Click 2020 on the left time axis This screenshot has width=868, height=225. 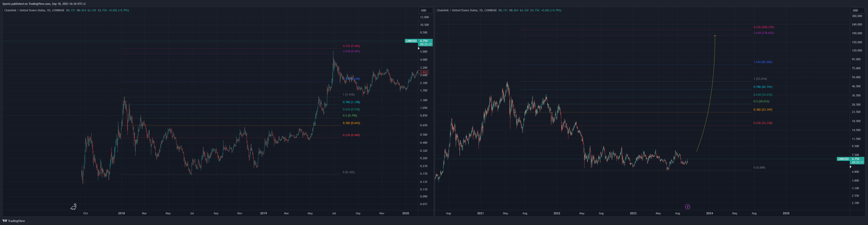[406, 213]
